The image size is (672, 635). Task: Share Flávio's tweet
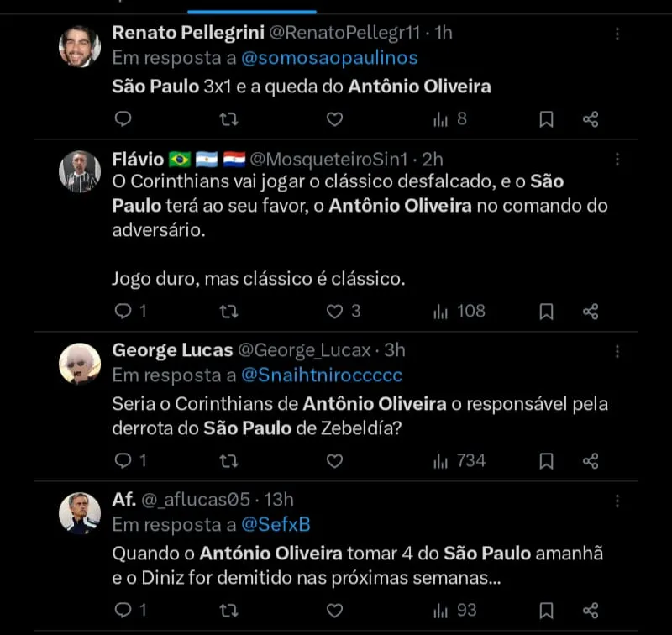[x=591, y=312]
